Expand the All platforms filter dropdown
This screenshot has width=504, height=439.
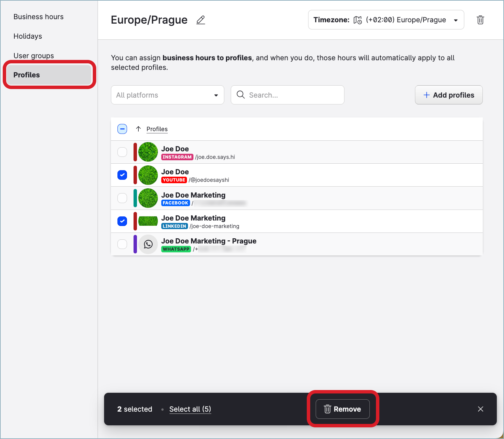click(167, 95)
